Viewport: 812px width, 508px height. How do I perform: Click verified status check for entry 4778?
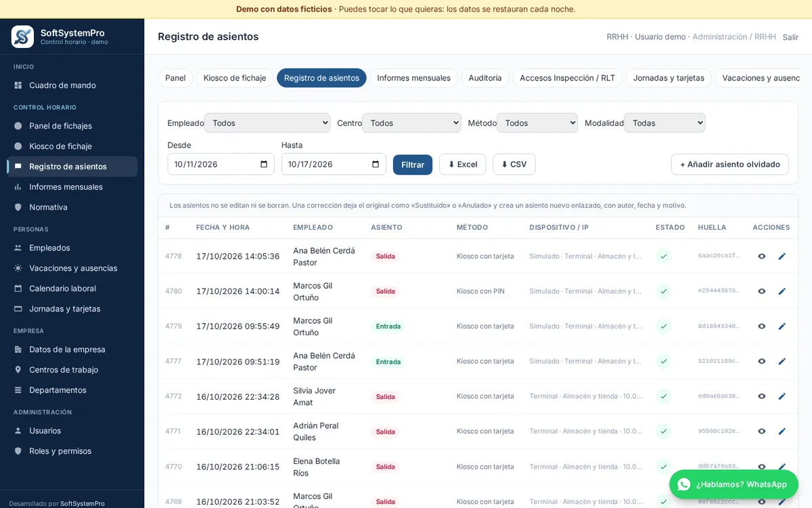(664, 256)
